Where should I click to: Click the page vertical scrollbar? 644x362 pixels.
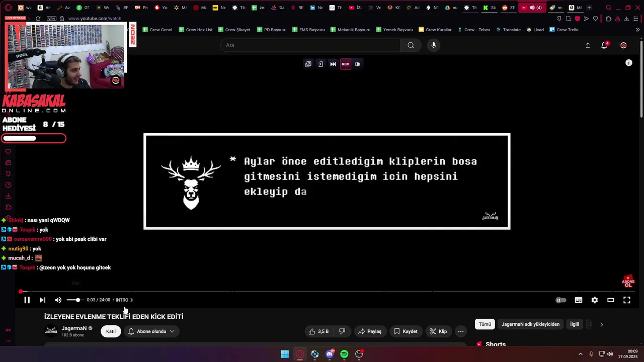641,80
